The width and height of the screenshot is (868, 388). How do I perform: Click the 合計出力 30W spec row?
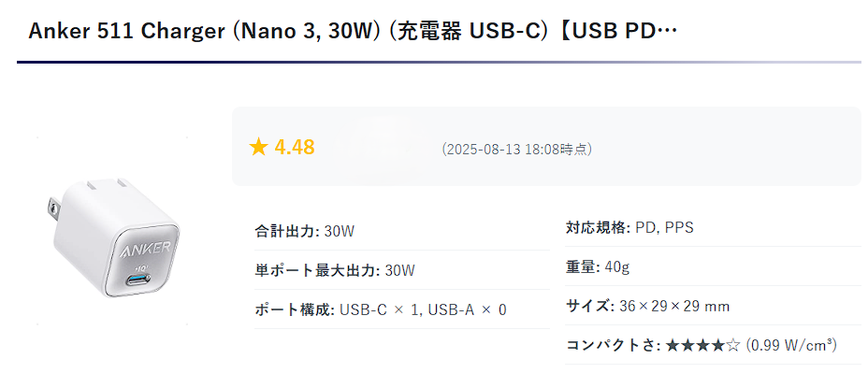pyautogui.click(x=402, y=231)
